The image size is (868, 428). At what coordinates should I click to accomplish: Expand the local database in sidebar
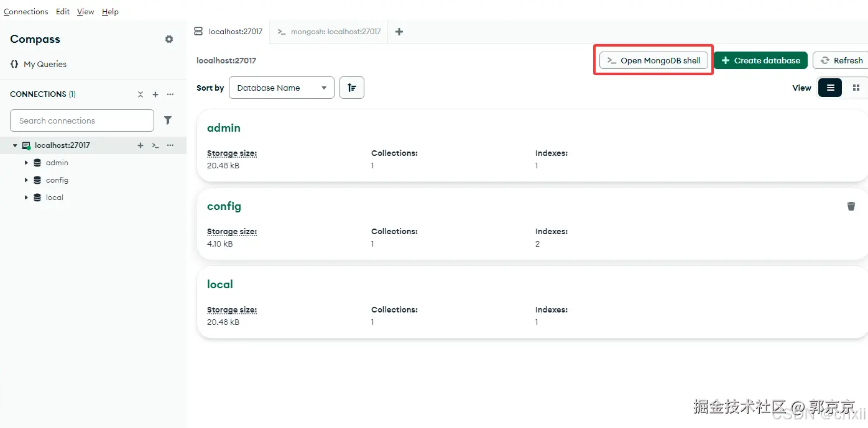coord(26,198)
